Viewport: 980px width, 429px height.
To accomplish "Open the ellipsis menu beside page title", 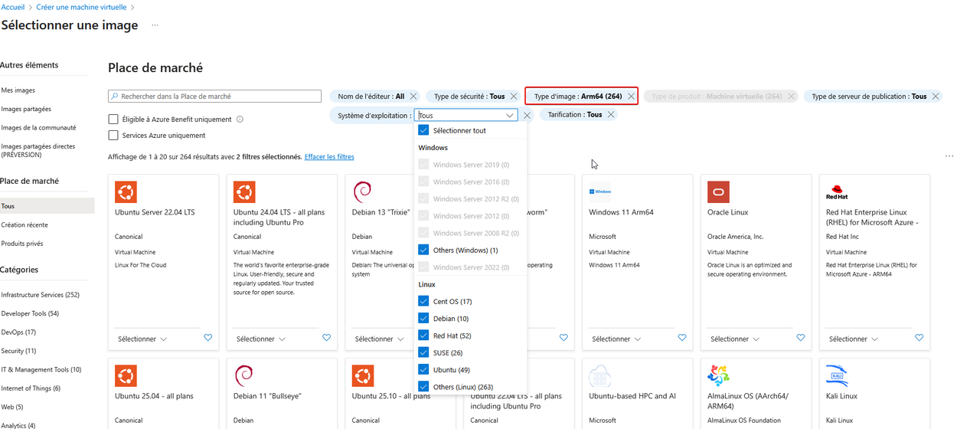I will click(155, 25).
